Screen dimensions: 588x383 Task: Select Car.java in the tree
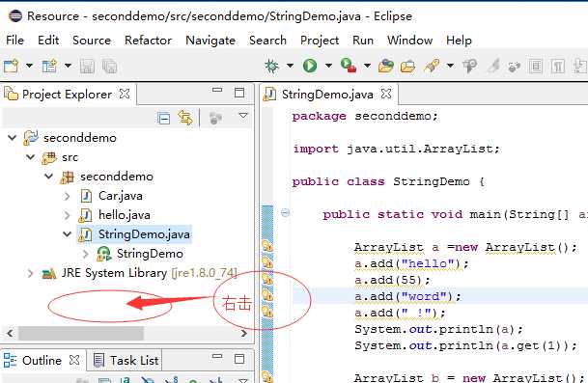121,196
